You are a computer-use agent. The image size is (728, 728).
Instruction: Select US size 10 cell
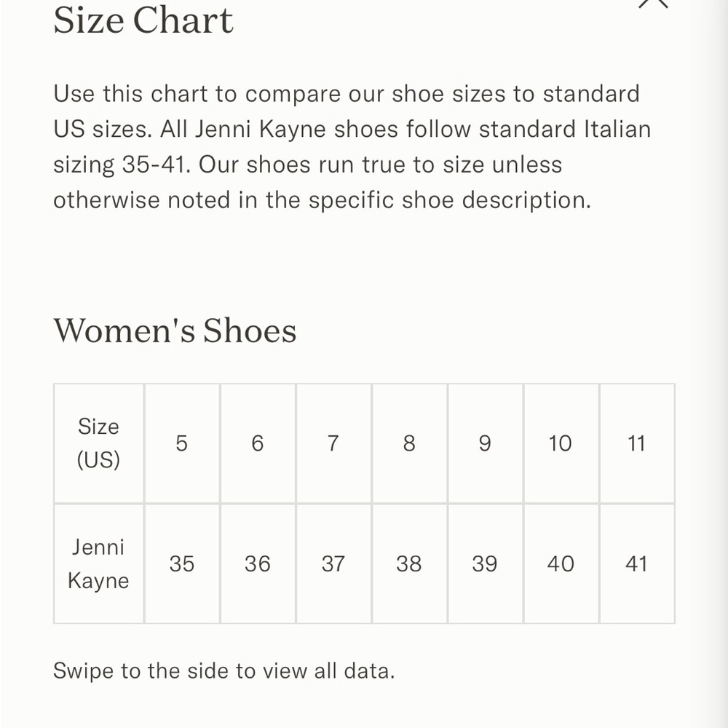point(561,443)
